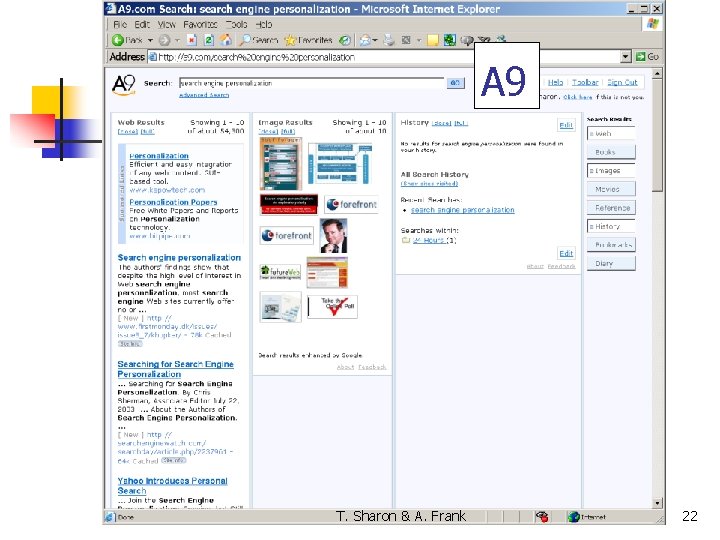The height and width of the screenshot is (540, 720).
Task: Go to the Home page via the house icon
Action: (x=225, y=40)
